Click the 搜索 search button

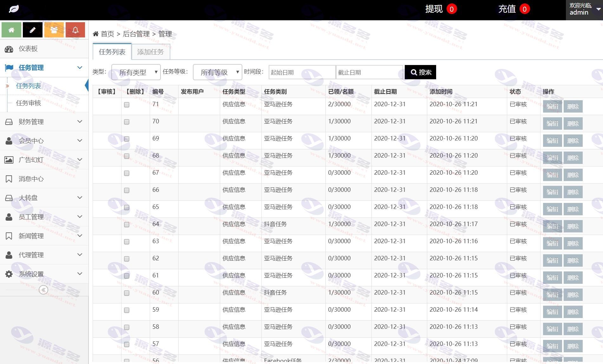tap(421, 72)
